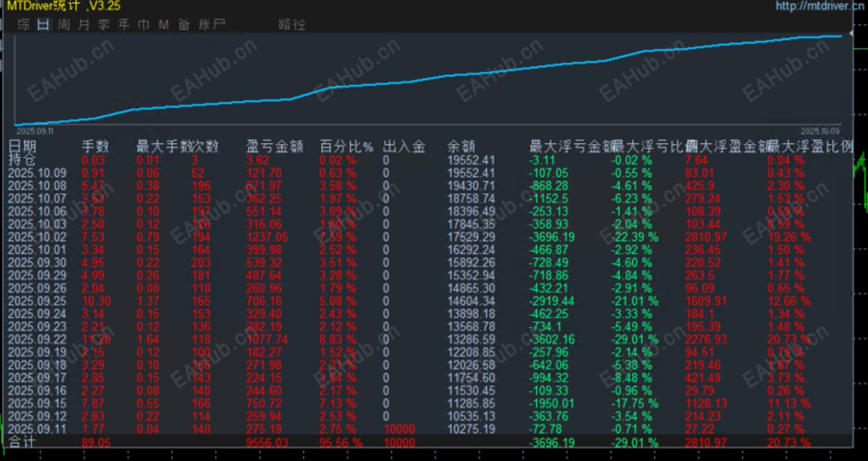Select the 2025.10.02 date row
Viewport: 868px width, 461px height.
[37, 237]
